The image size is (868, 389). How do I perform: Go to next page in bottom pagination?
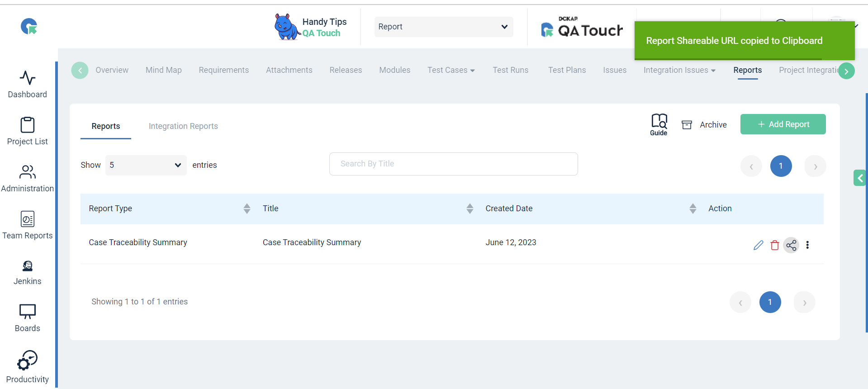coord(805,303)
